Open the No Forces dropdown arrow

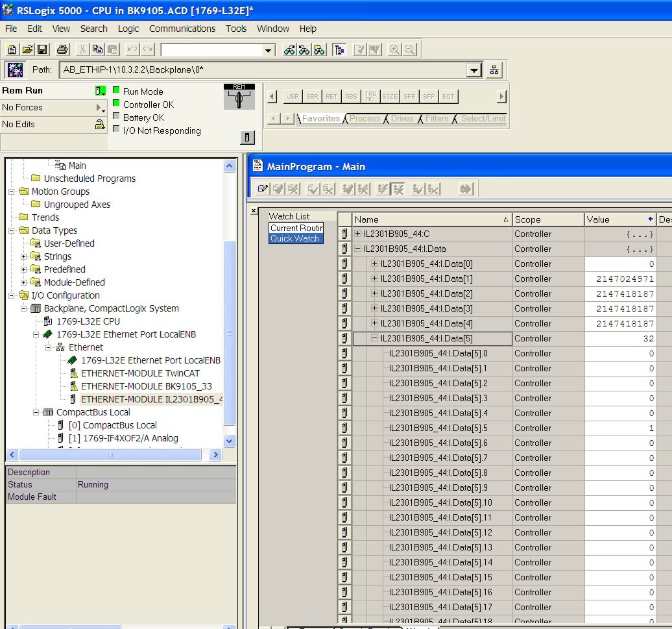(99, 107)
